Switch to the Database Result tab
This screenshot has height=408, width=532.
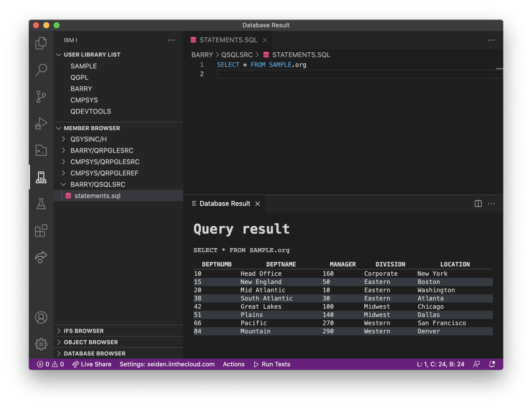pyautogui.click(x=224, y=203)
